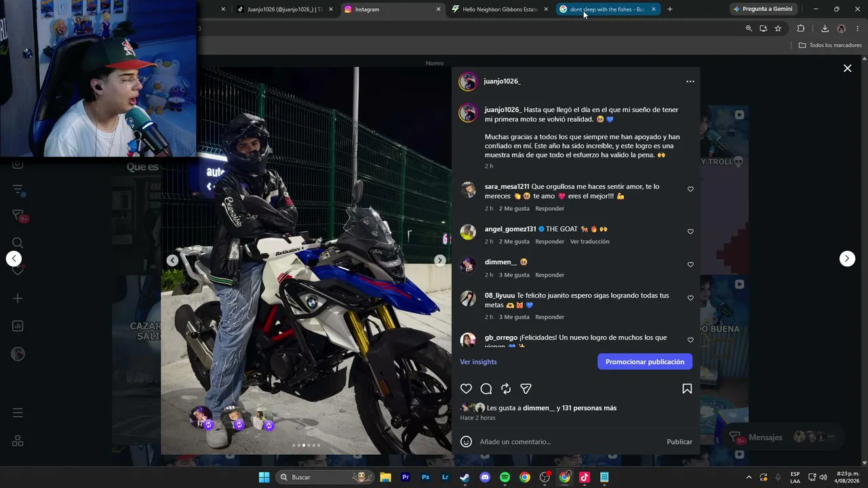Click 'Ver traducción' under angel_gomez131's comment
868x488 pixels.
[590, 242]
